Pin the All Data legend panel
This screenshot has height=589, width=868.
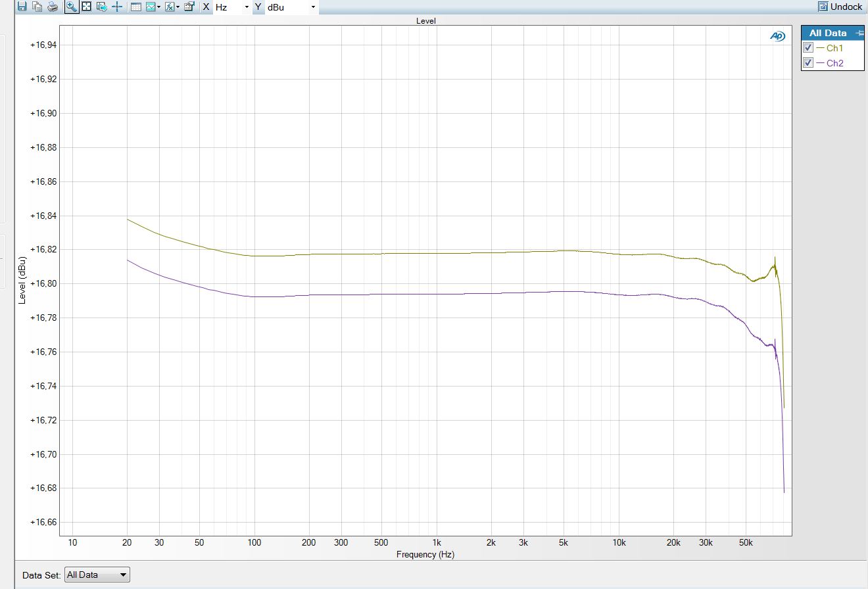[x=859, y=33]
